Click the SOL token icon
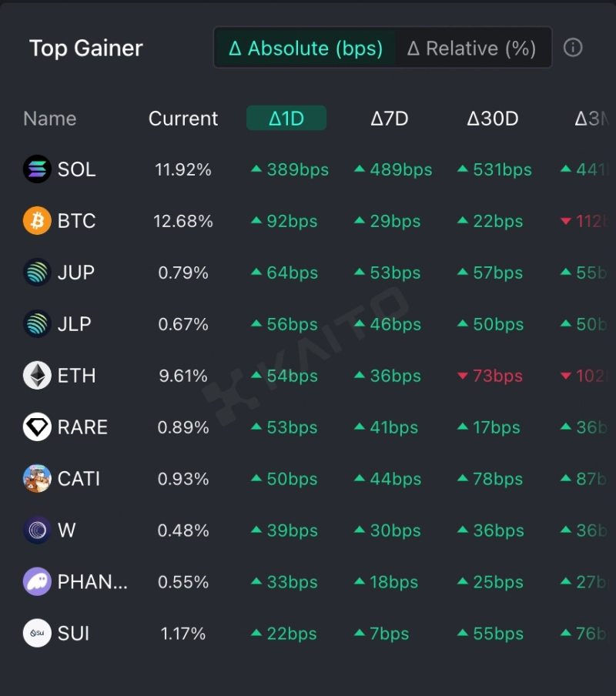 coord(37,169)
